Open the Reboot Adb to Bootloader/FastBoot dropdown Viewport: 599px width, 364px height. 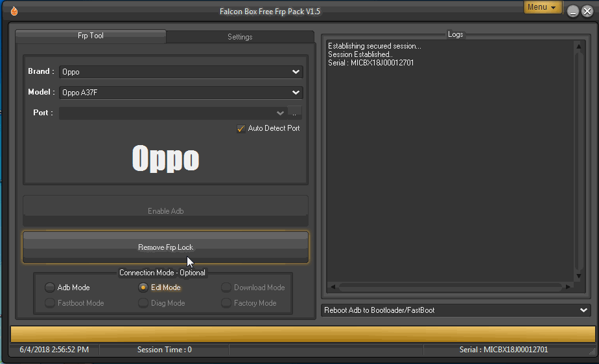tap(456, 310)
